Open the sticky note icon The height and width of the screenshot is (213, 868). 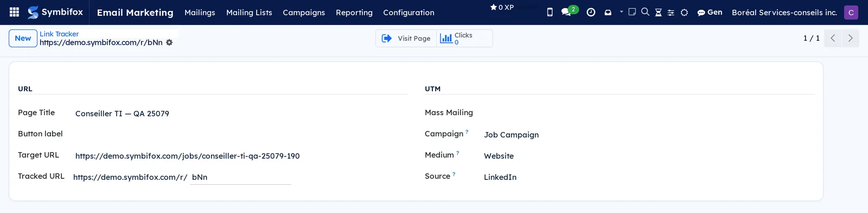(632, 12)
